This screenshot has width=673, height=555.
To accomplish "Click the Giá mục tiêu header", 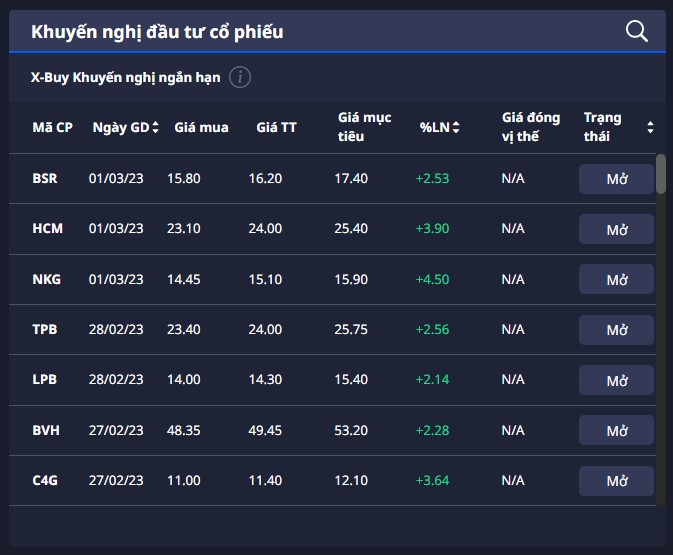I will (x=357, y=127).
